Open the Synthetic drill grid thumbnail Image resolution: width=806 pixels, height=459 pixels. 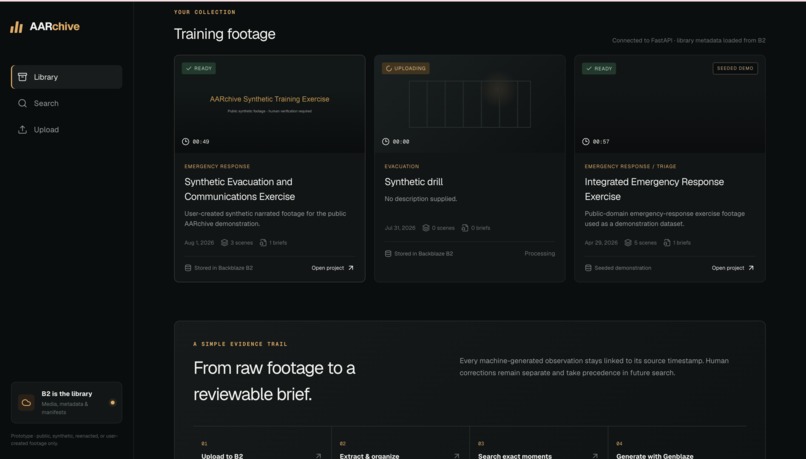(470, 104)
